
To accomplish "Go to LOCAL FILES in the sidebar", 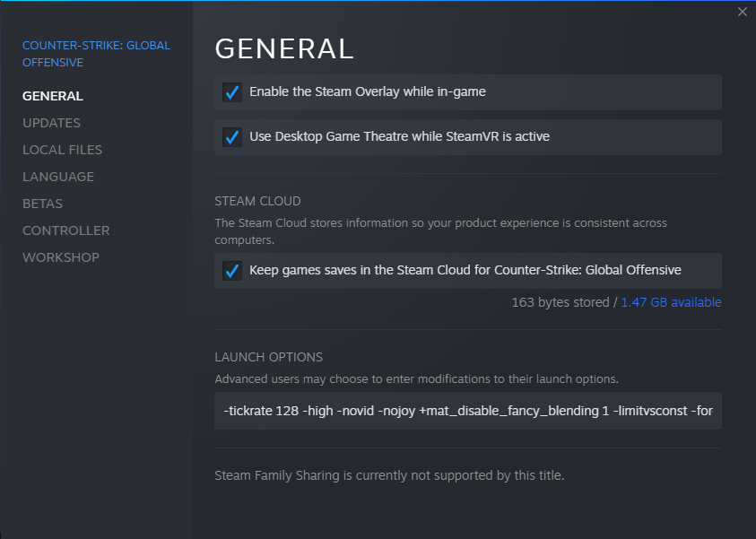I will [x=62, y=150].
